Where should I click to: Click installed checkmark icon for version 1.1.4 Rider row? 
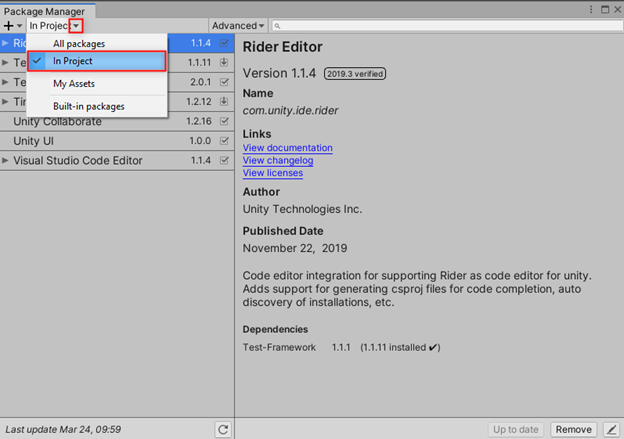coord(224,43)
